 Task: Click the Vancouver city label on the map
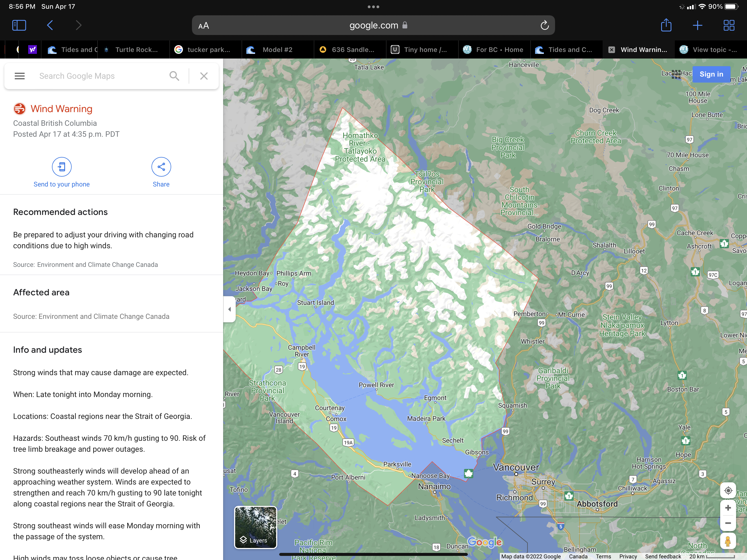(x=516, y=468)
